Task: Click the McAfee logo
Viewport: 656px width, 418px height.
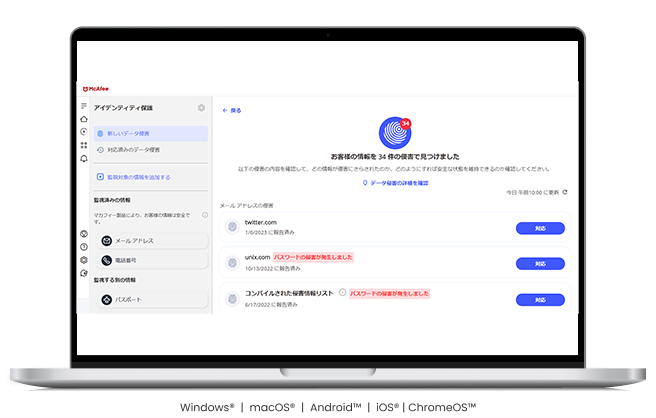Action: point(96,89)
